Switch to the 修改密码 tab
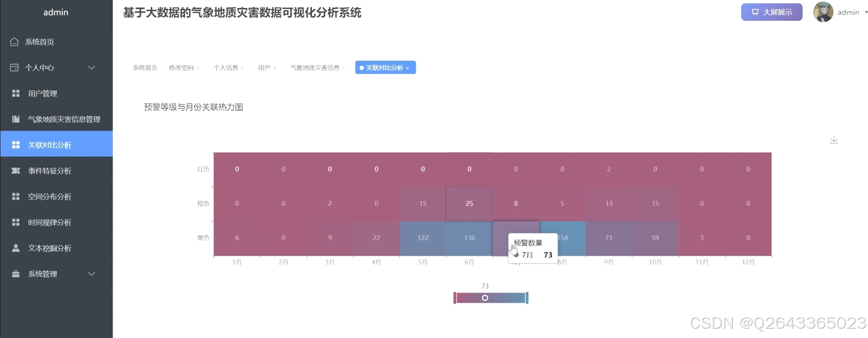The image size is (868, 338). tap(181, 68)
